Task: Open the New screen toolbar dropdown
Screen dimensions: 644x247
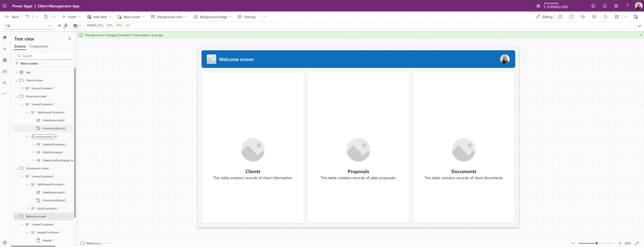Action: coord(131,17)
